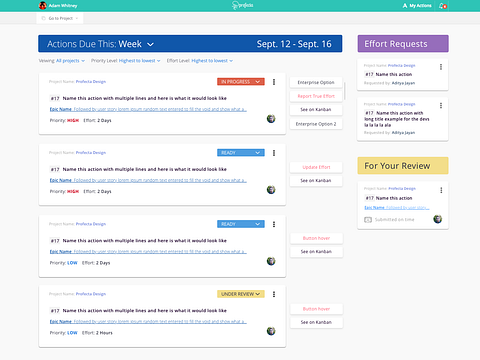Click the For Your Review yellow header
The image size is (480, 360).
pyautogui.click(x=403, y=166)
